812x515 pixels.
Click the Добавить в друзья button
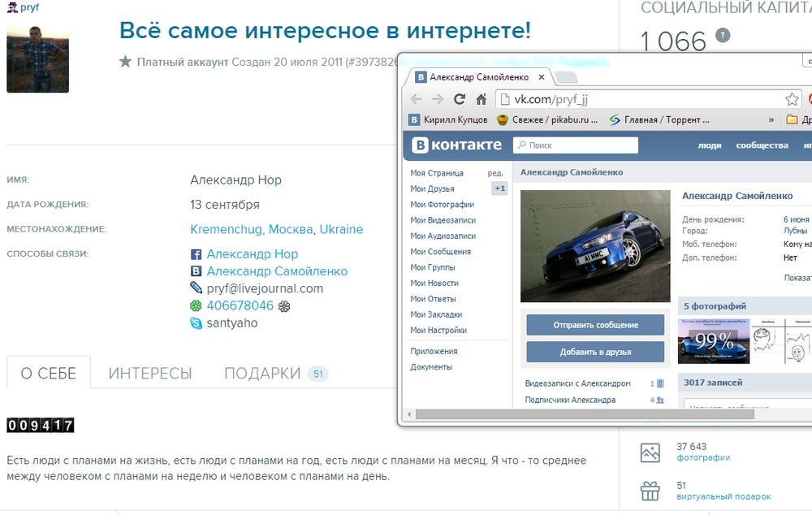(x=594, y=352)
